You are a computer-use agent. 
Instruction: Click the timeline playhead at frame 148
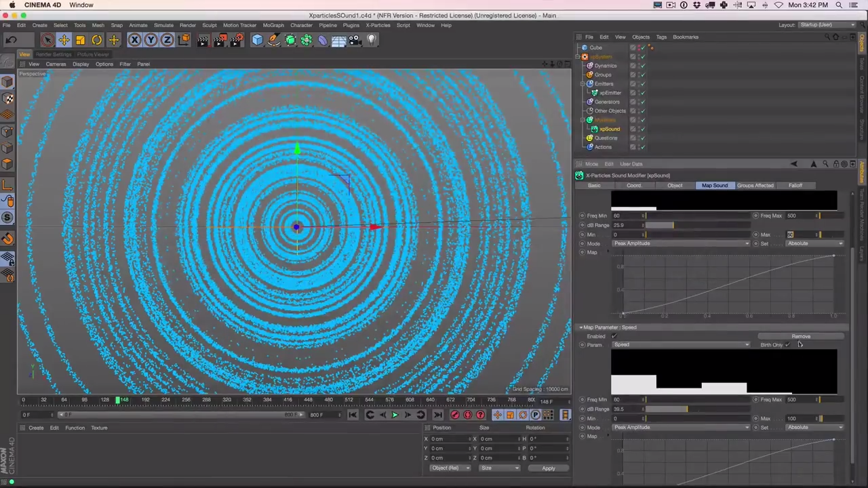point(118,401)
